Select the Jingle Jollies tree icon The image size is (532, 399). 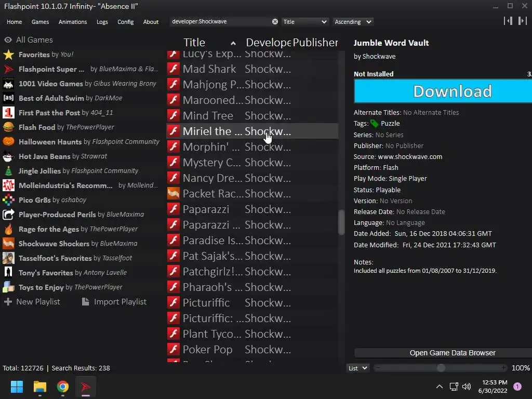coord(8,171)
